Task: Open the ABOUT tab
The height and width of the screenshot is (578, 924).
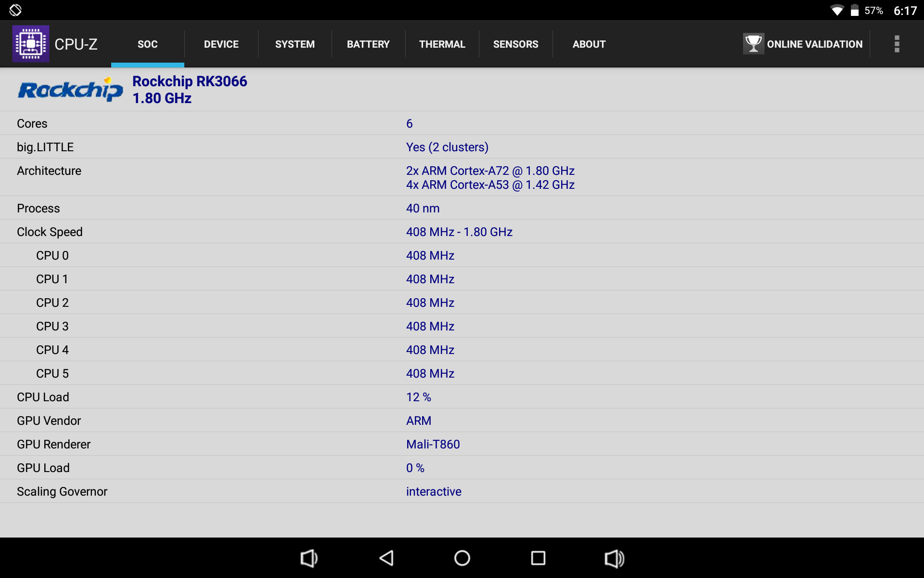Action: pyautogui.click(x=589, y=44)
